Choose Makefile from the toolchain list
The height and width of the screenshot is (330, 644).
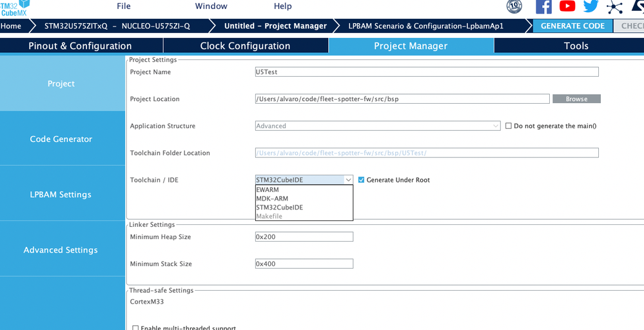tap(304, 217)
